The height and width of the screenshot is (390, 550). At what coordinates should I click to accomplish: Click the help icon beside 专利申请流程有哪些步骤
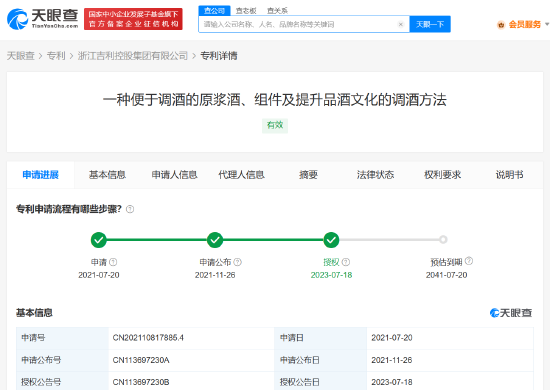click(130, 209)
